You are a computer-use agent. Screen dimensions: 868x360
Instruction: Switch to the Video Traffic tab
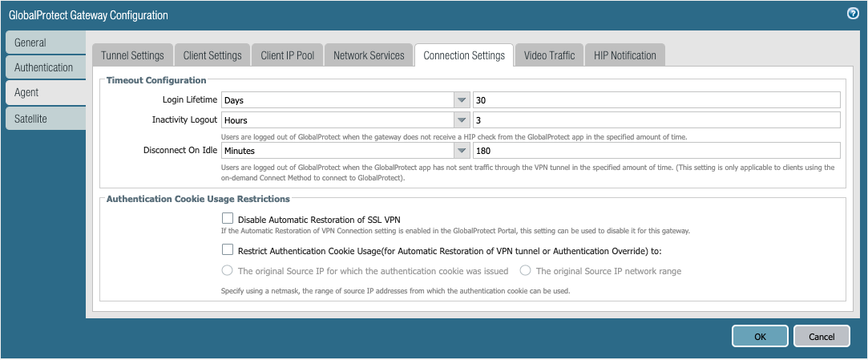click(549, 55)
